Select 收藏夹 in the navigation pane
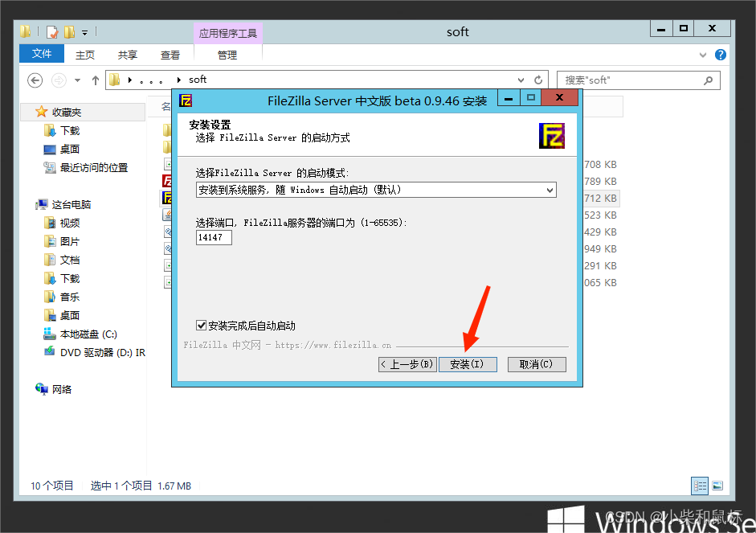This screenshot has height=533, width=756. [67, 112]
